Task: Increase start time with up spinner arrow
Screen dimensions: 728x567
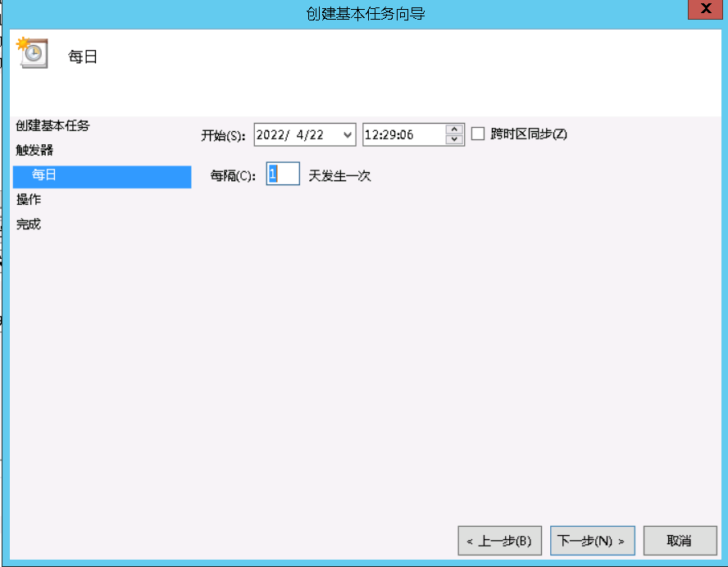Action: tap(454, 129)
